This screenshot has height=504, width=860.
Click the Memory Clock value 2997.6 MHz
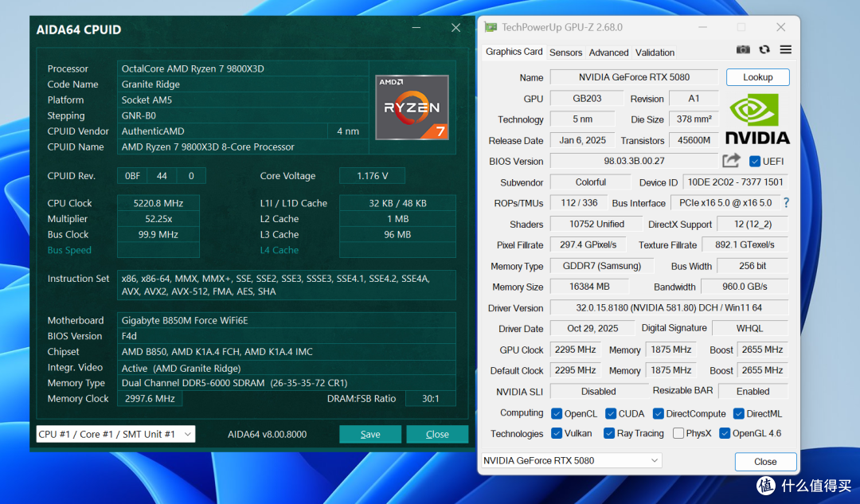(x=150, y=399)
